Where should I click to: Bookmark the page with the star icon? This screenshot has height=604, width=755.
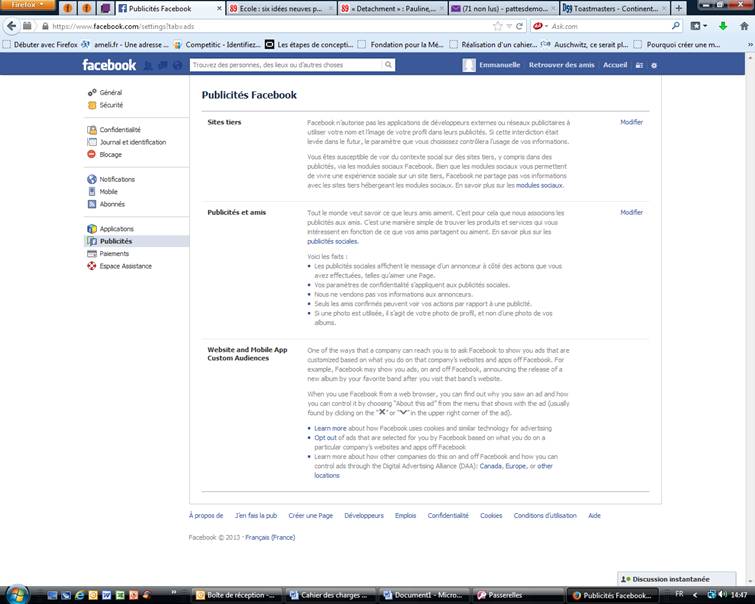click(x=497, y=26)
